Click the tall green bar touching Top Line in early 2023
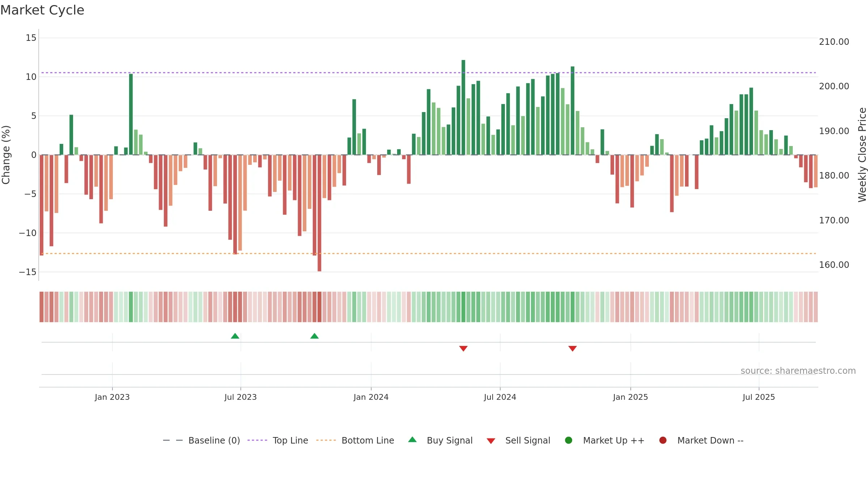The image size is (868, 488). (131, 114)
